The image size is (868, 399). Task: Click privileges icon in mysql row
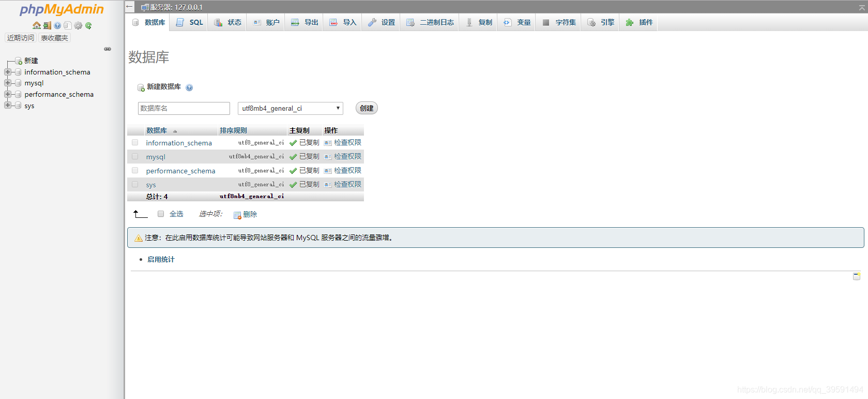[328, 157]
